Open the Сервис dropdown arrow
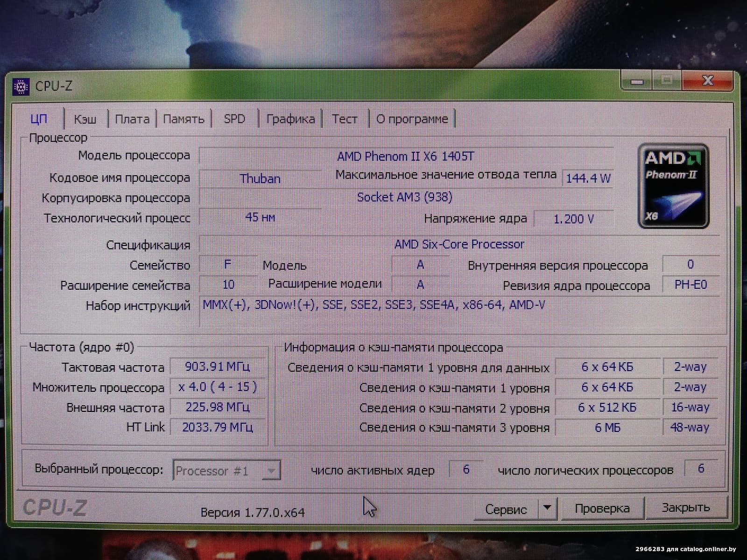 pos(548,508)
